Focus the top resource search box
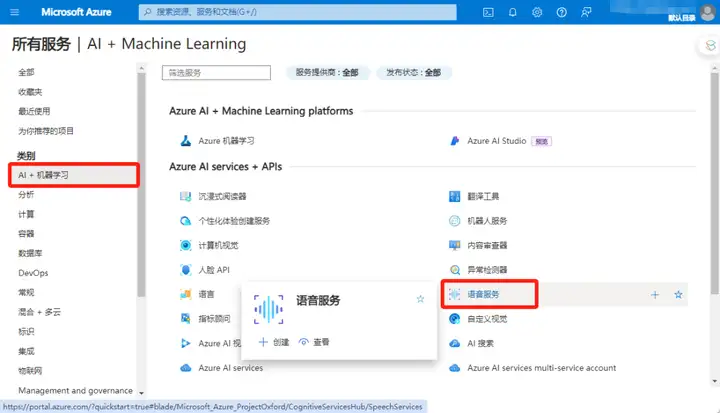The height and width of the screenshot is (413, 720). pos(298,12)
